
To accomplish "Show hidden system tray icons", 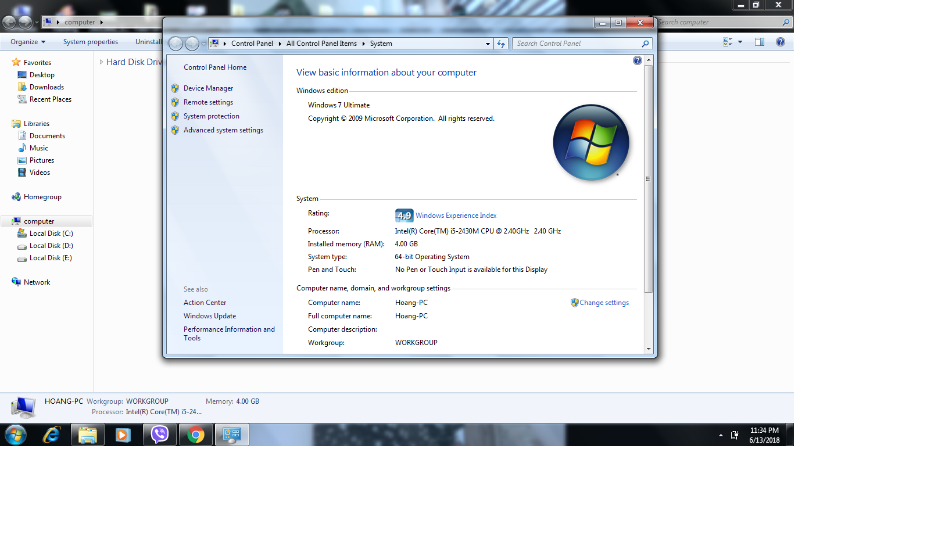I will click(x=721, y=435).
